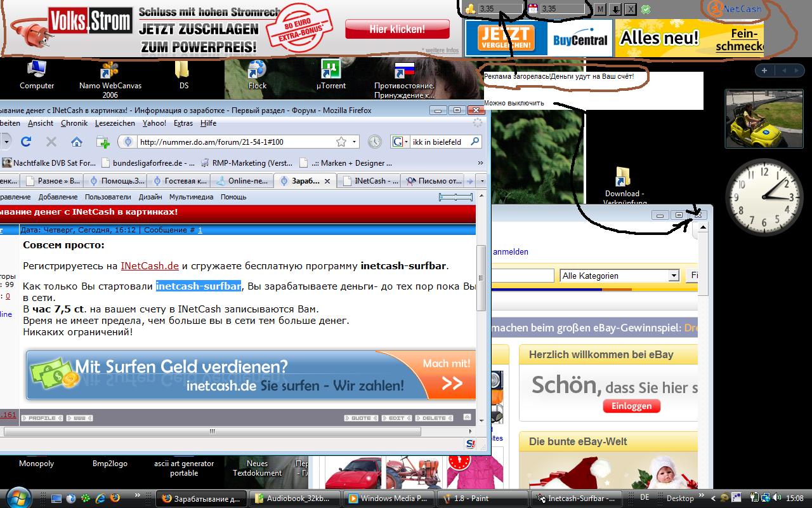
Task: Open the 1.8 - Paint taskbar button
Action: pyautogui.click(x=482, y=498)
